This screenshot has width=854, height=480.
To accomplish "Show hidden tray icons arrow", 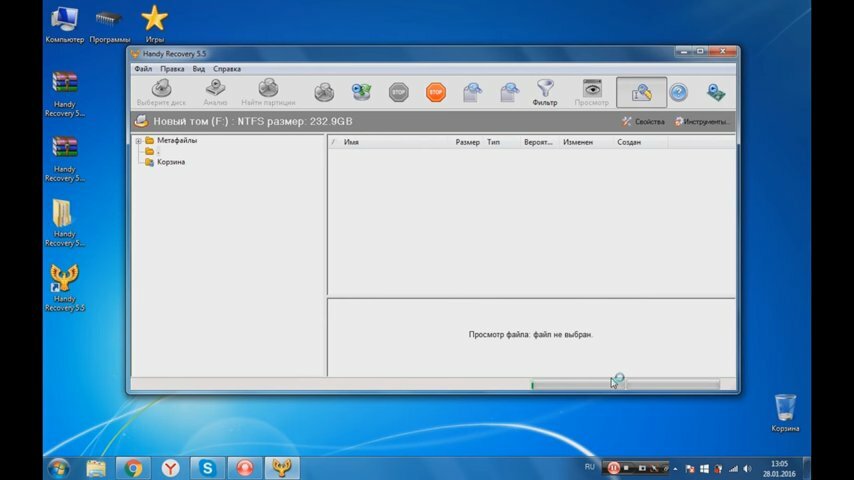I will (x=675, y=469).
